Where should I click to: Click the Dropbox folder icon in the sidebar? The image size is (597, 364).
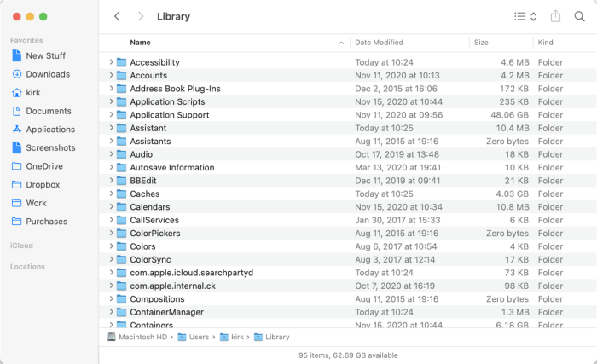point(17,185)
